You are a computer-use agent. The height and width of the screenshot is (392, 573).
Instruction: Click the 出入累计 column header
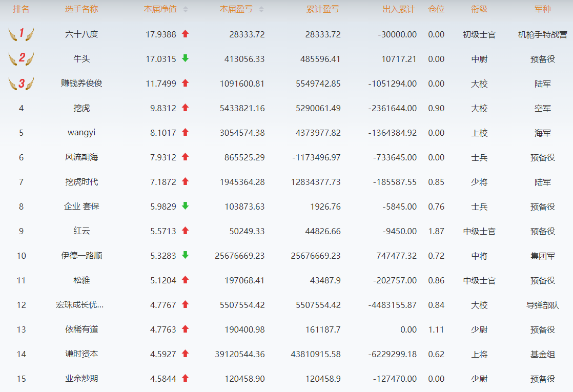(x=399, y=9)
